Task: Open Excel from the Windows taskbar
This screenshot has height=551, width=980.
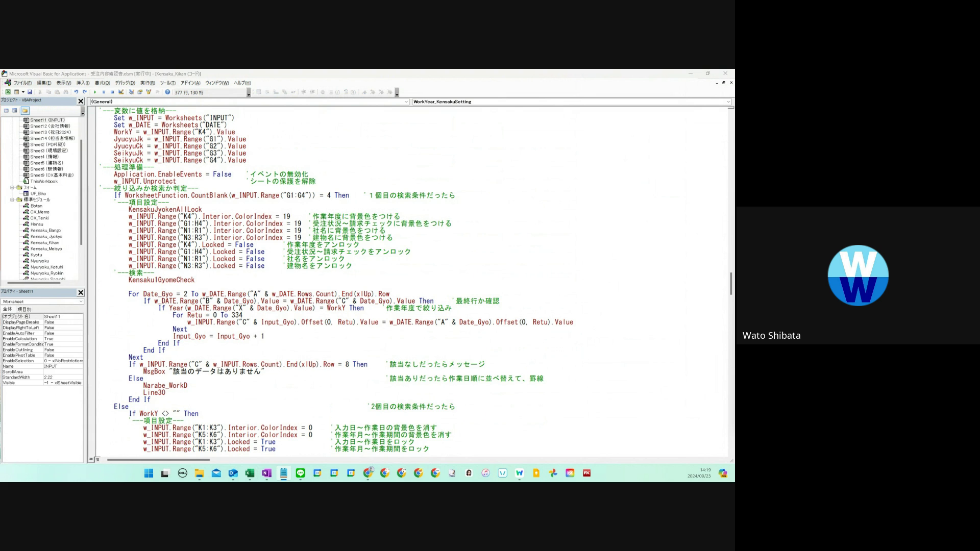Action: (x=250, y=473)
